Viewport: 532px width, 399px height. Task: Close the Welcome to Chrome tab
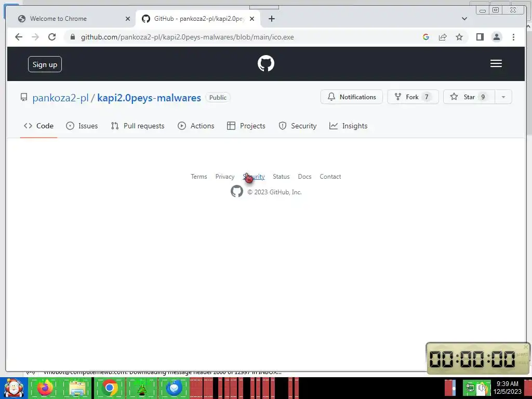pos(128,19)
